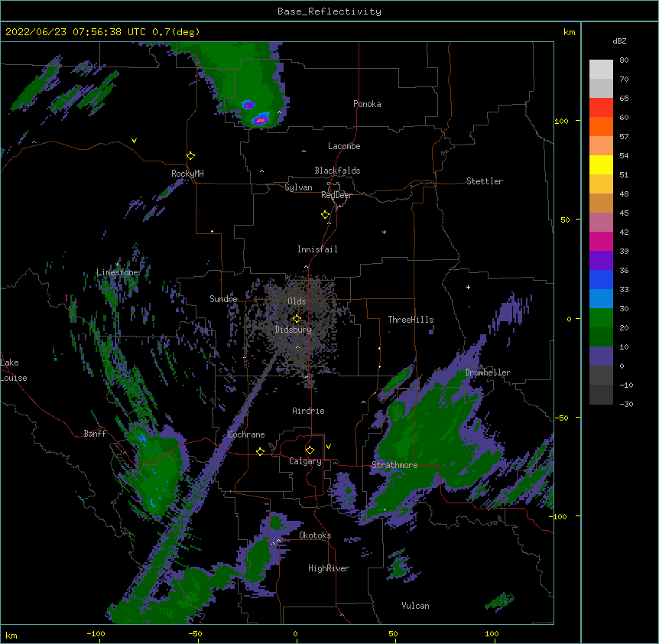Click the Banff label

[95, 434]
